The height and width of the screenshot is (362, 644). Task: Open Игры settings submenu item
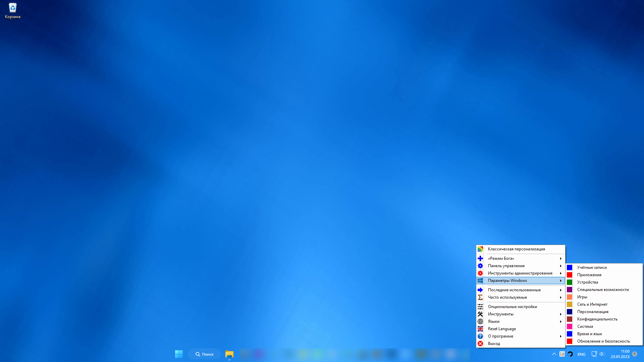coord(604,297)
